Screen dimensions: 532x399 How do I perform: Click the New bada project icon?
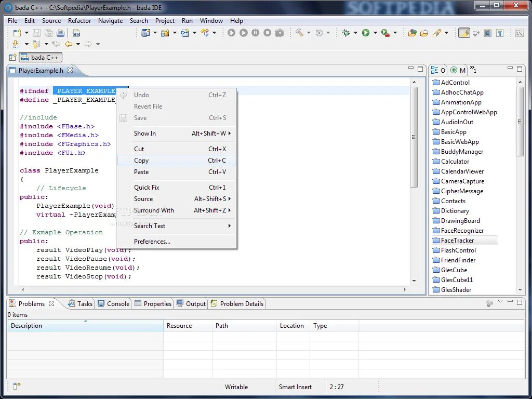[x=146, y=33]
